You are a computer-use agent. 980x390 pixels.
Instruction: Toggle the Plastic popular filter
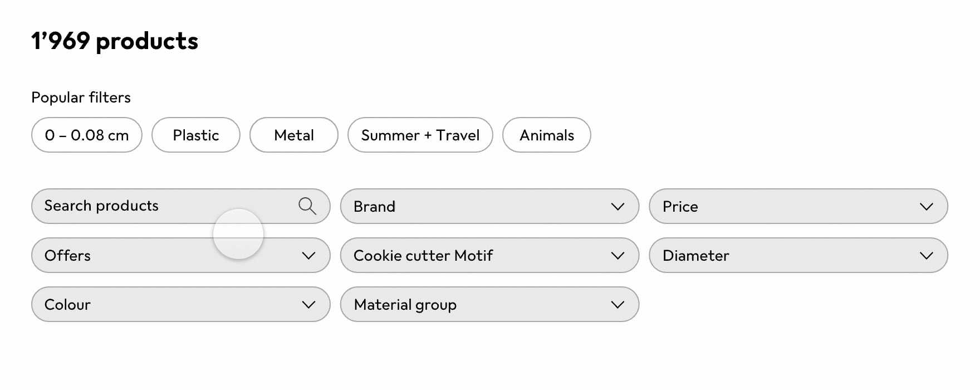click(x=195, y=135)
